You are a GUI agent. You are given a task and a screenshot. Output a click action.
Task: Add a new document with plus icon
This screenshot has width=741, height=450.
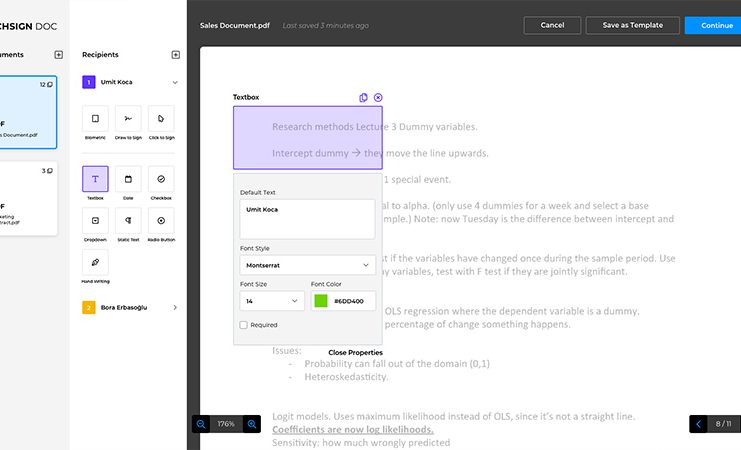click(59, 55)
